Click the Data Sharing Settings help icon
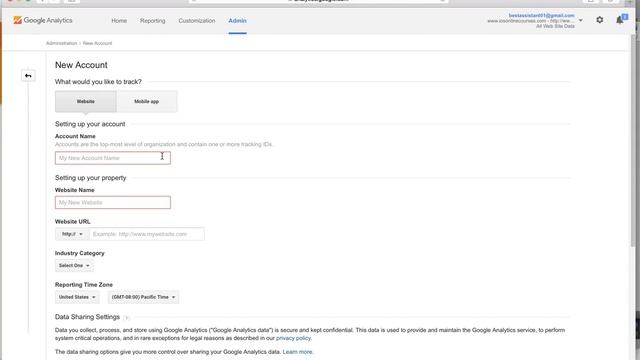This screenshot has height=360, width=640. point(126,318)
